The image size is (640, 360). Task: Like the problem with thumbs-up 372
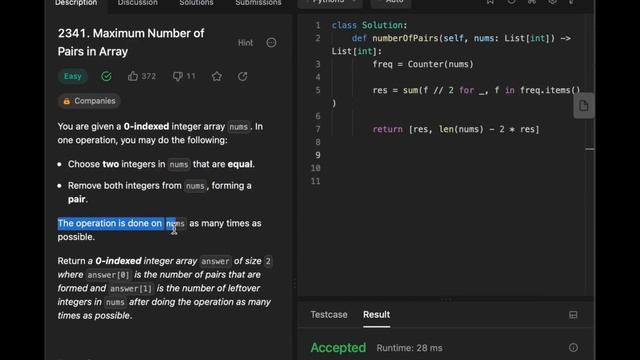(142, 76)
